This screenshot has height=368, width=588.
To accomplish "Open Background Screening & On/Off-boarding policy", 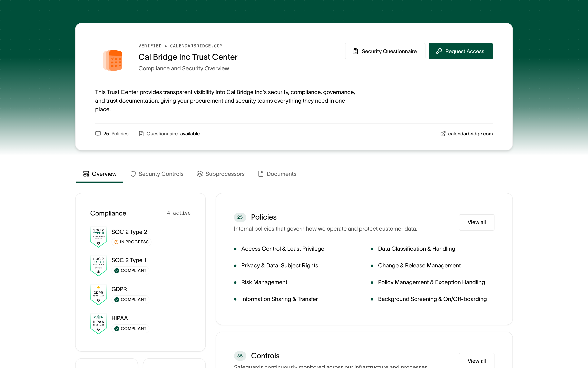I will point(432,299).
